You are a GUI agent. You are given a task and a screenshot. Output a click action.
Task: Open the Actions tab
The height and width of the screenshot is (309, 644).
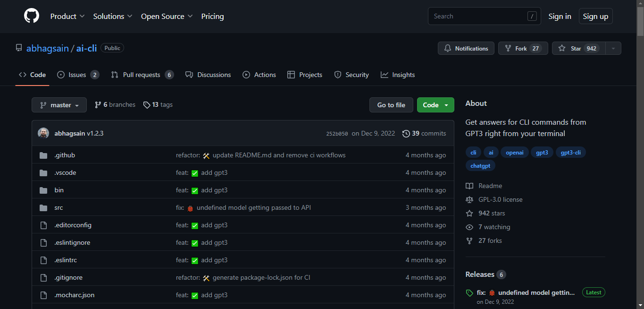[259, 75]
